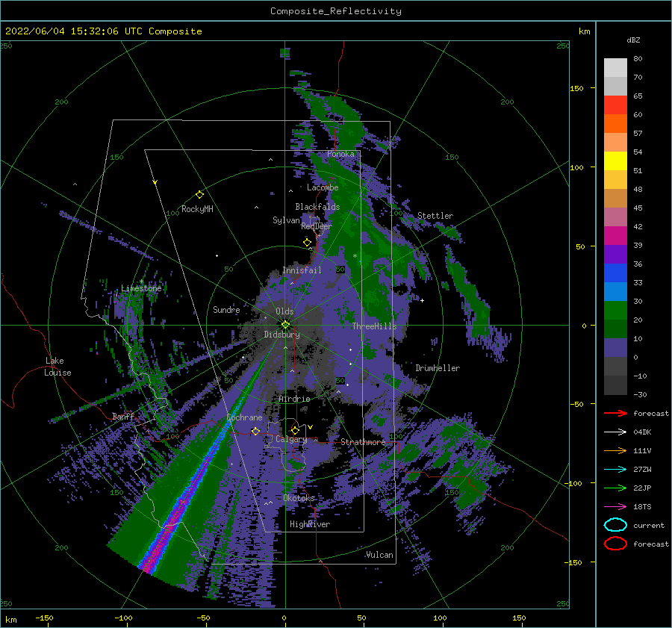Click the Stettler label
Screen dimensions: 672x628
click(435, 216)
